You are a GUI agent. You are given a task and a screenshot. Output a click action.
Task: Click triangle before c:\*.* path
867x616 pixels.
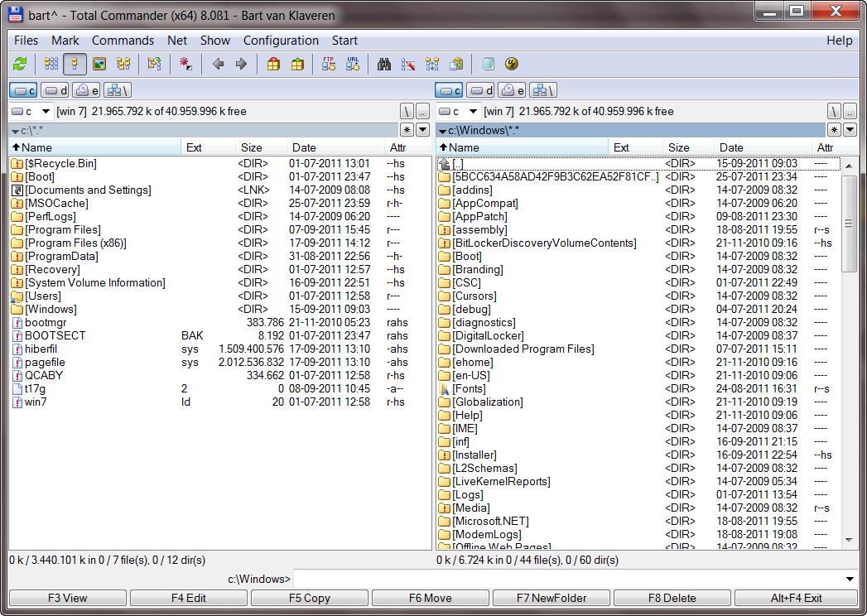(x=16, y=131)
